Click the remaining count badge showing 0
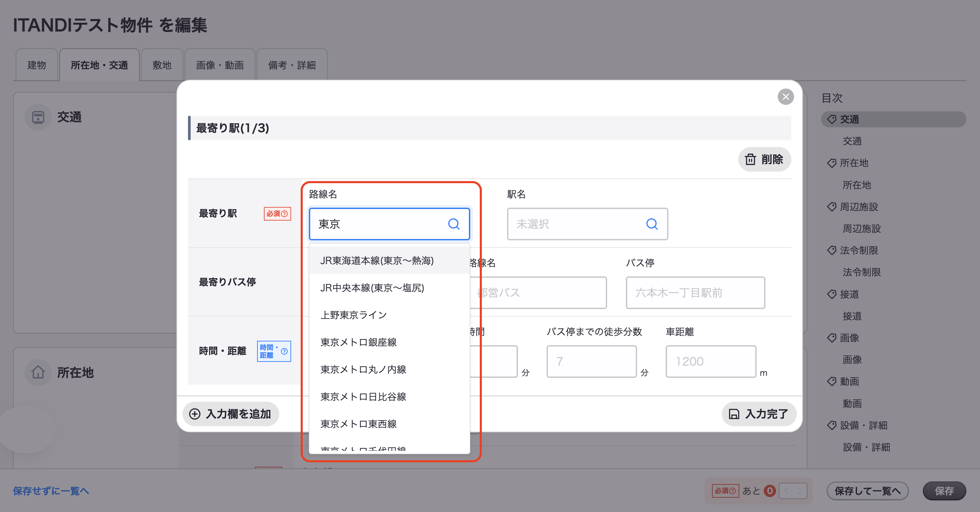The height and width of the screenshot is (512, 980). 770,491
